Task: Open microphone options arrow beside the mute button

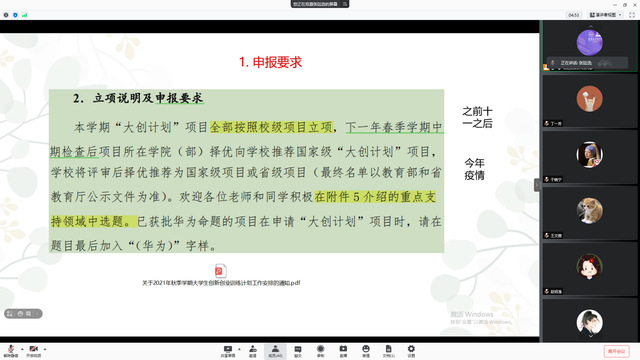Action: click(x=22, y=349)
